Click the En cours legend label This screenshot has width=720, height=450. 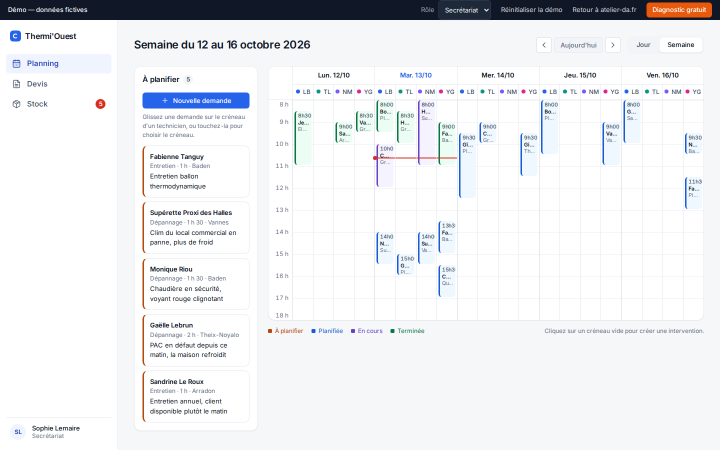pos(370,331)
